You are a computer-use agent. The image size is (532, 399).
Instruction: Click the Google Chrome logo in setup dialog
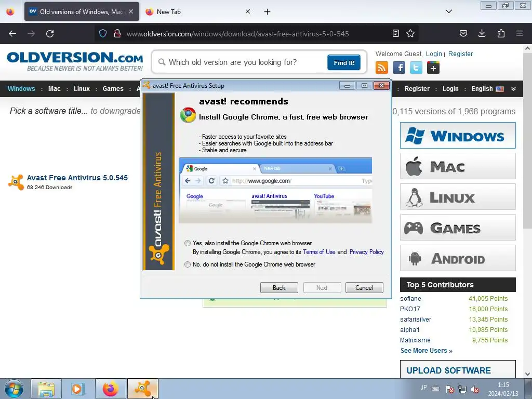click(188, 115)
